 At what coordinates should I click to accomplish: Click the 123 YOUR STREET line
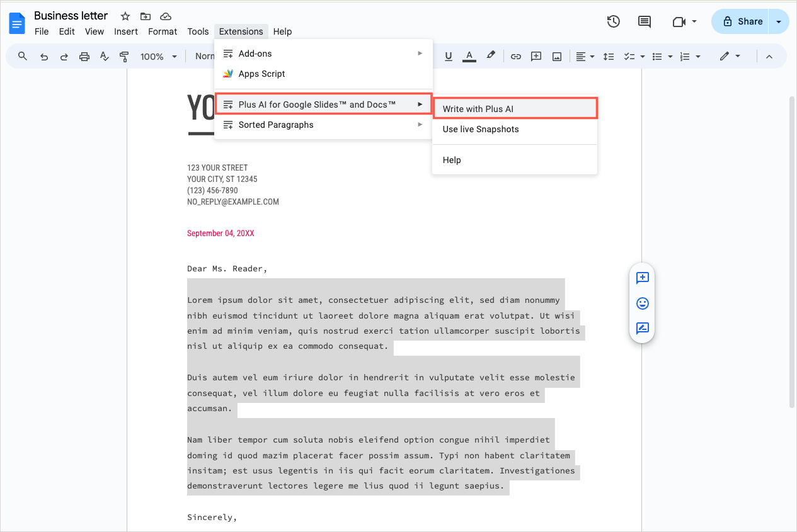pyautogui.click(x=217, y=168)
